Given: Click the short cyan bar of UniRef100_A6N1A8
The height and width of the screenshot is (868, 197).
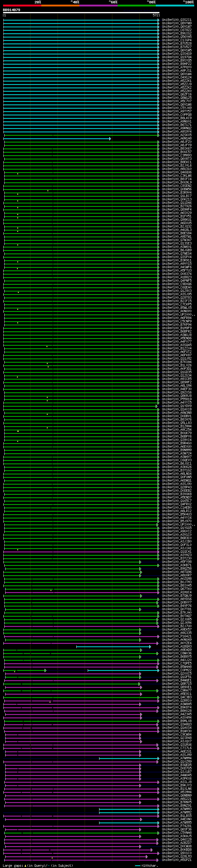Looking at the screenshot, I should pos(57,139).
